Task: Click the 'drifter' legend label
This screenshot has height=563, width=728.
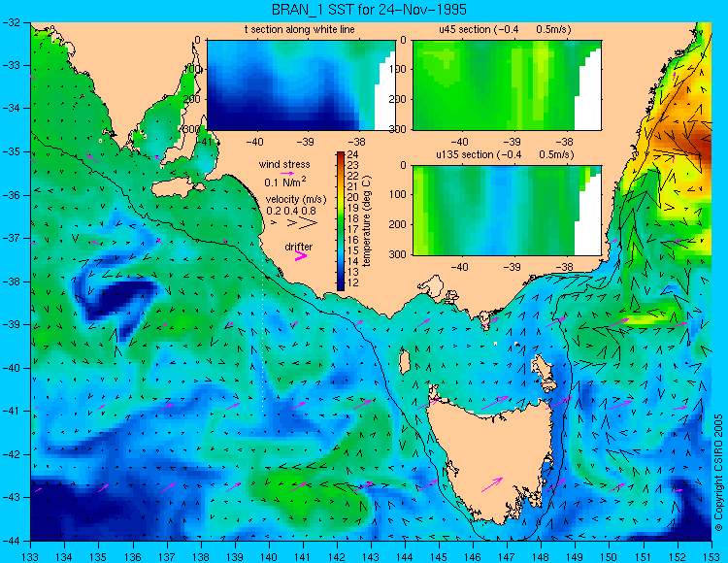Action: [299, 247]
